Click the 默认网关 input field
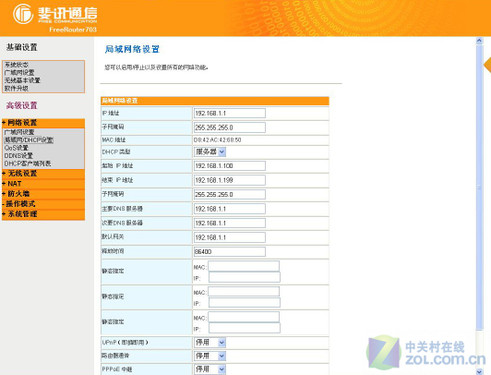 click(x=230, y=237)
